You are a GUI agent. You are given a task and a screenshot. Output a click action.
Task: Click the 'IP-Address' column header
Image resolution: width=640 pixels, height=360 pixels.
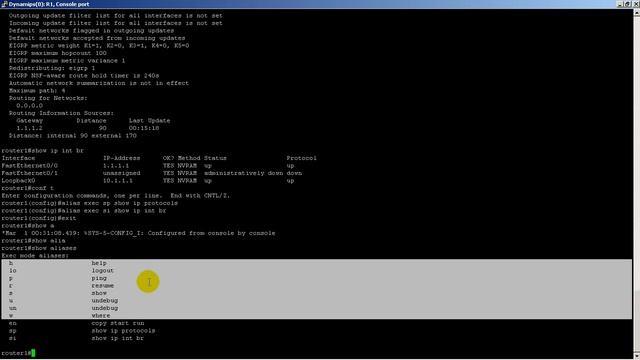(x=121, y=158)
